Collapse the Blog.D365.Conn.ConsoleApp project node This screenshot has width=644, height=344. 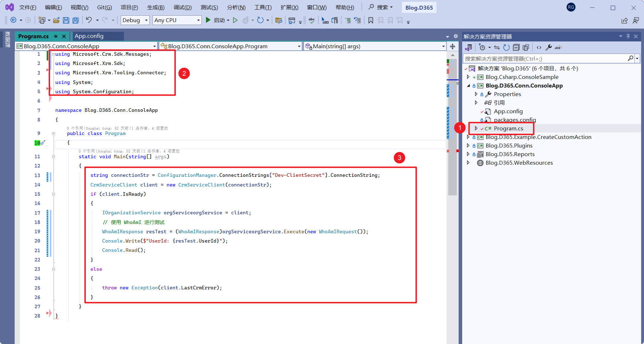pos(468,86)
